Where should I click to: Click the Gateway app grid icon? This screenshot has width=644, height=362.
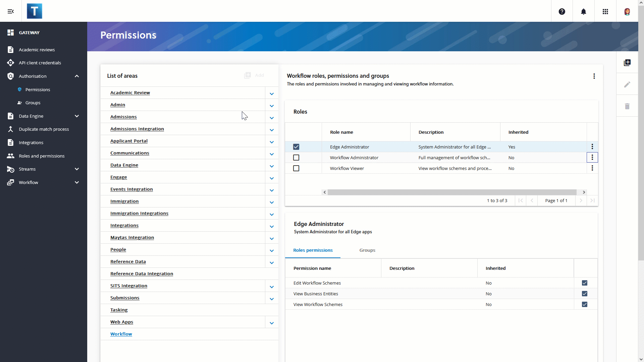coord(605,11)
